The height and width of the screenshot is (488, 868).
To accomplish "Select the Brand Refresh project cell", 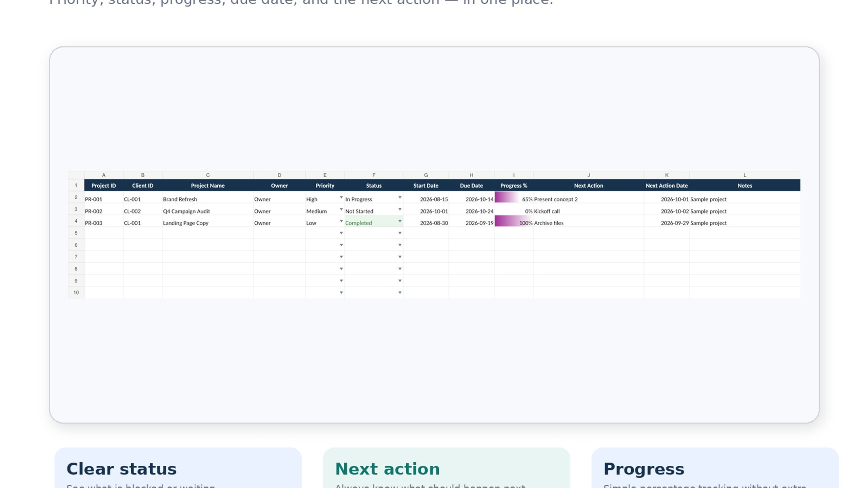I will coord(208,198).
